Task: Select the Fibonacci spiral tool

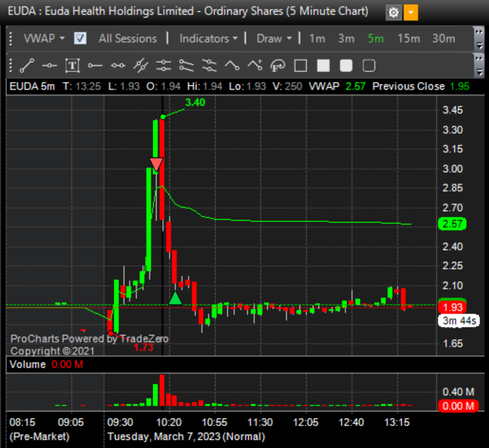Action: pyautogui.click(x=277, y=65)
